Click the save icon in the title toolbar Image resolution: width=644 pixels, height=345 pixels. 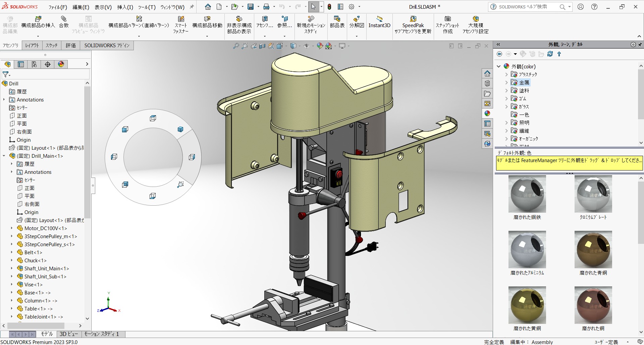(x=251, y=7)
